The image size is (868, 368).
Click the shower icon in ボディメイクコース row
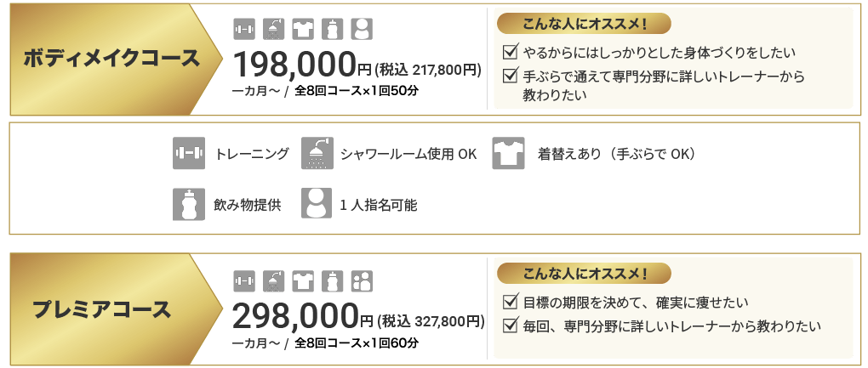(x=273, y=30)
